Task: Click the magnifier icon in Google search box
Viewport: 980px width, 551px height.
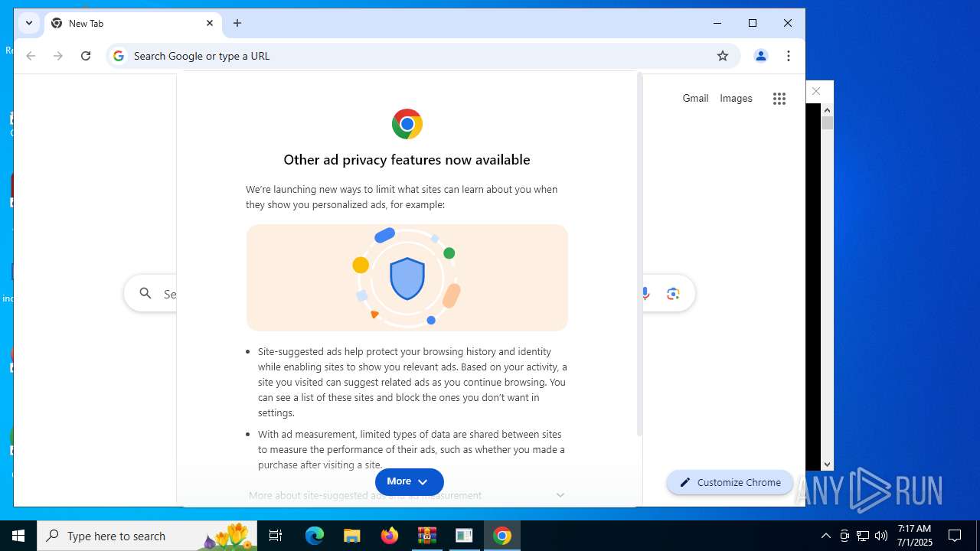Action: (145, 294)
